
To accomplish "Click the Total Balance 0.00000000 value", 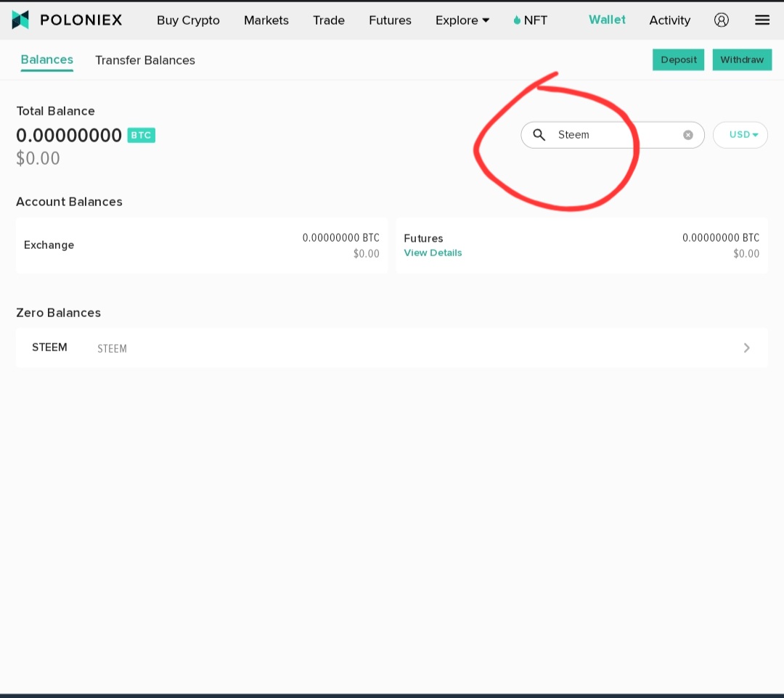I will tap(69, 136).
